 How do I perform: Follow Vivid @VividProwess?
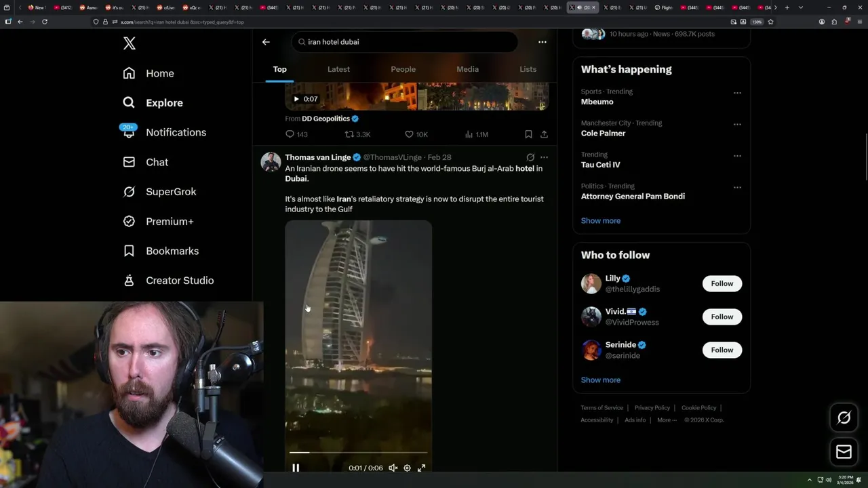tap(722, 317)
